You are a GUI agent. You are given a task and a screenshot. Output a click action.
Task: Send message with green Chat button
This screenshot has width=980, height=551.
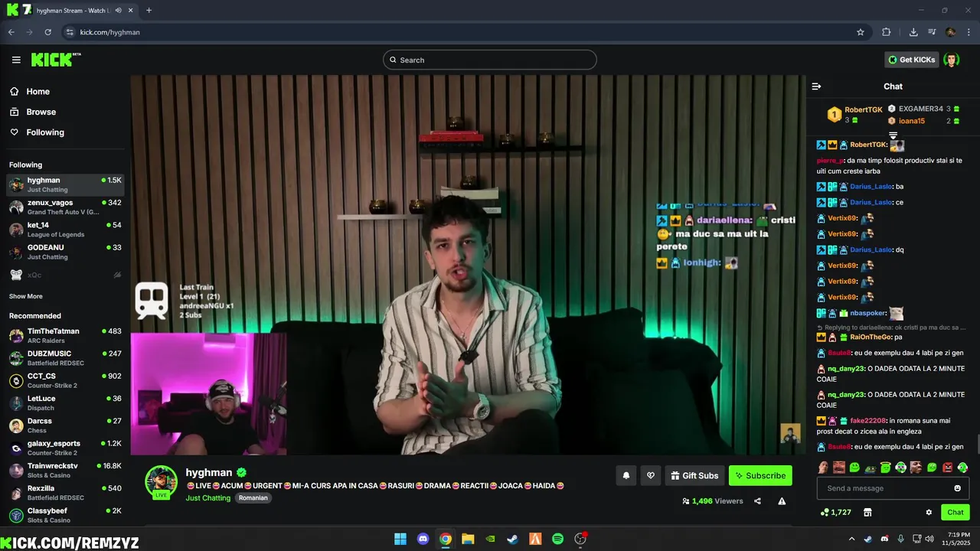pyautogui.click(x=955, y=512)
